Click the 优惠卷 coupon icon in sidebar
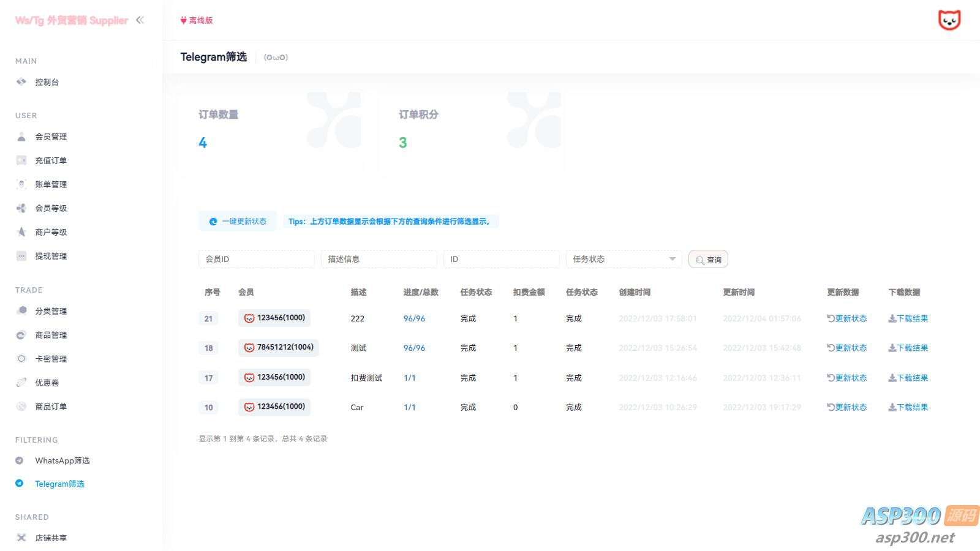 tap(21, 383)
